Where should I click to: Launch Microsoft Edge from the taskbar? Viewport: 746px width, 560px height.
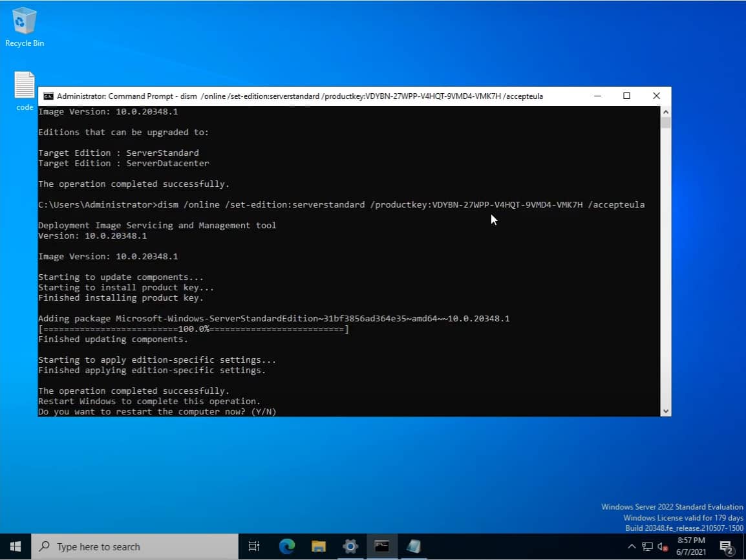click(x=287, y=546)
